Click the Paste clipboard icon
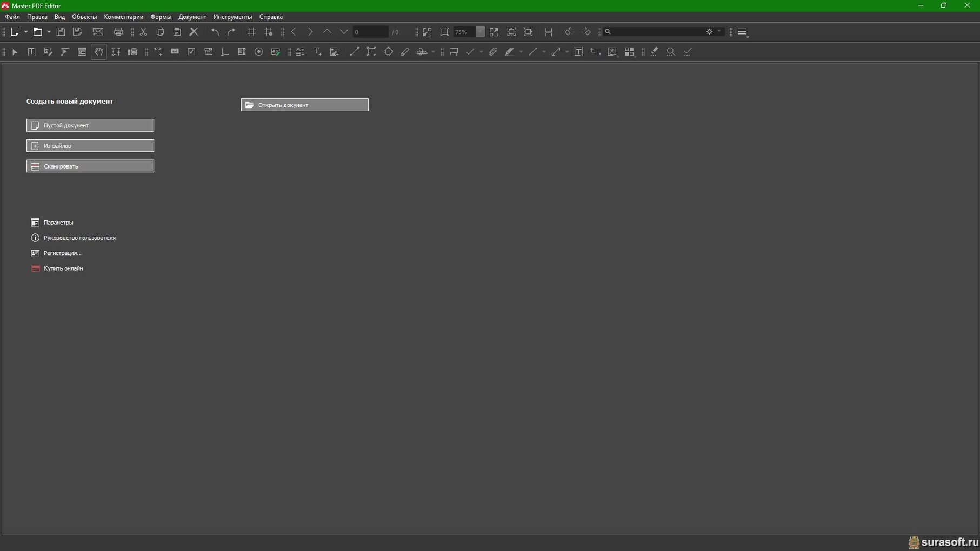Viewport: 980px width, 551px height. click(x=177, y=32)
